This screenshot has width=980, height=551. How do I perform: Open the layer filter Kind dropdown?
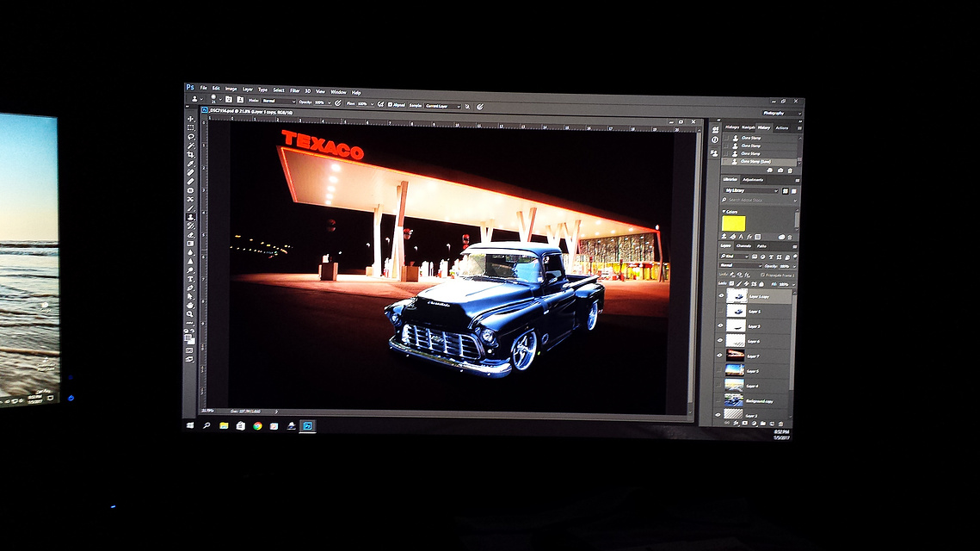point(735,257)
